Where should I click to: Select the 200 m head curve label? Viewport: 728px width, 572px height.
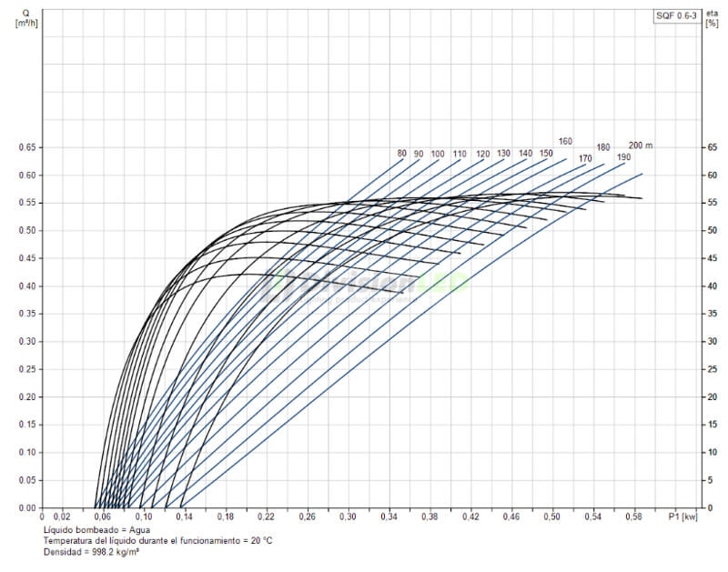click(641, 146)
